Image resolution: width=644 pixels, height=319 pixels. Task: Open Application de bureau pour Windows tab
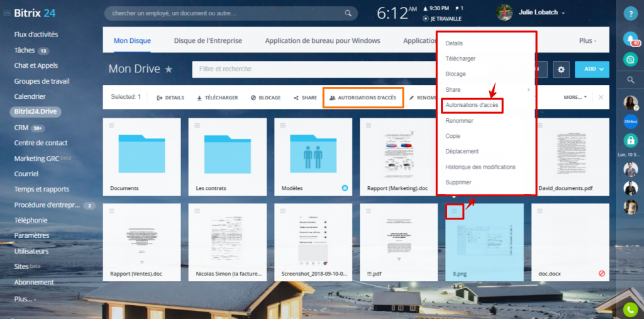click(x=323, y=41)
